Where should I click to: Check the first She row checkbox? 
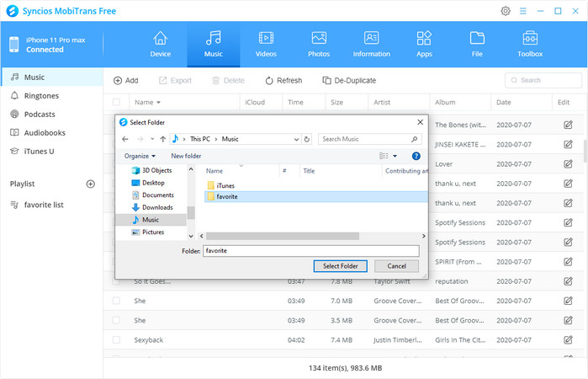(x=116, y=301)
